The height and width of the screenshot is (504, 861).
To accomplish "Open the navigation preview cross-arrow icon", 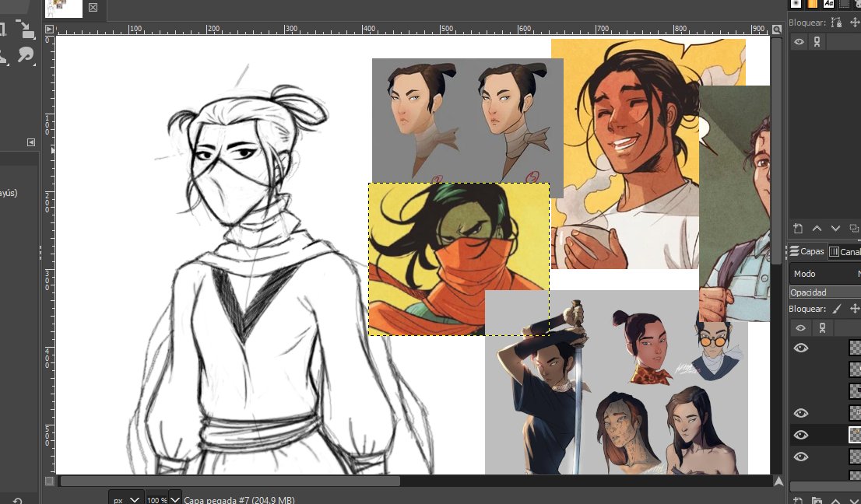I will (778, 481).
